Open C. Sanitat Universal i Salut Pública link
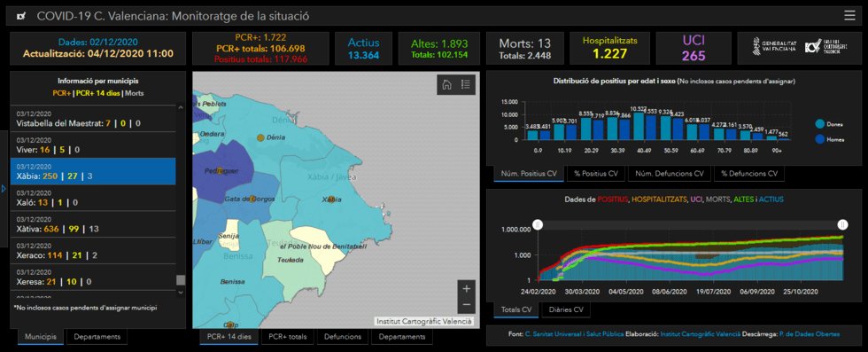The width and height of the screenshot is (868, 352). 575,334
